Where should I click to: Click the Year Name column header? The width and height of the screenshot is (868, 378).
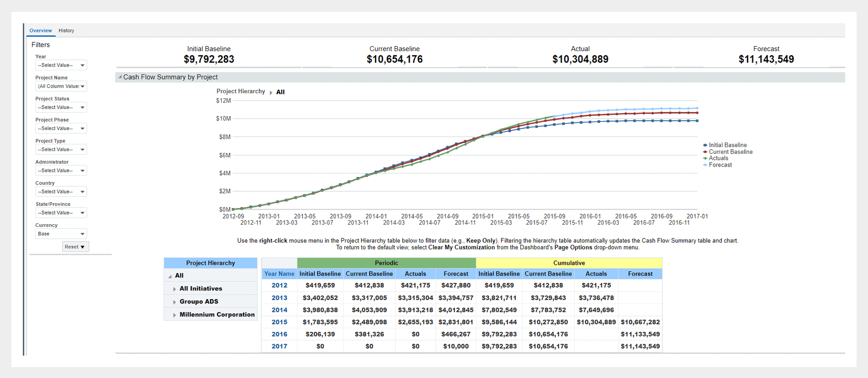pos(279,274)
